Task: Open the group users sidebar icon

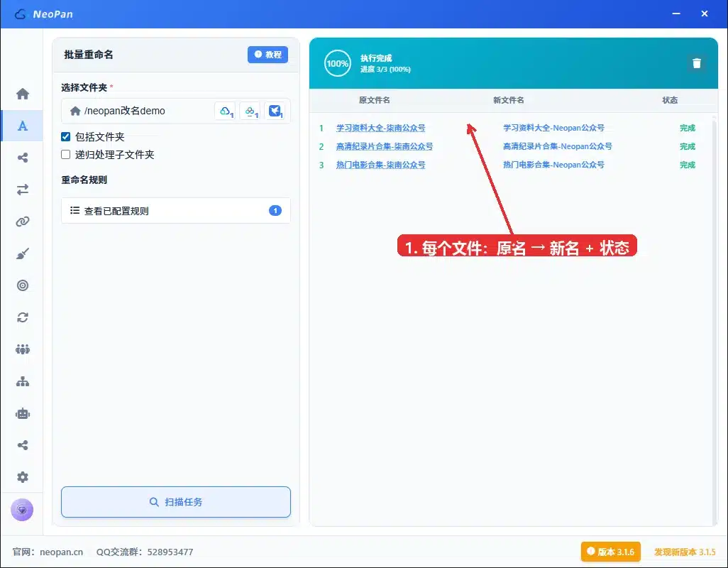Action: [x=22, y=349]
